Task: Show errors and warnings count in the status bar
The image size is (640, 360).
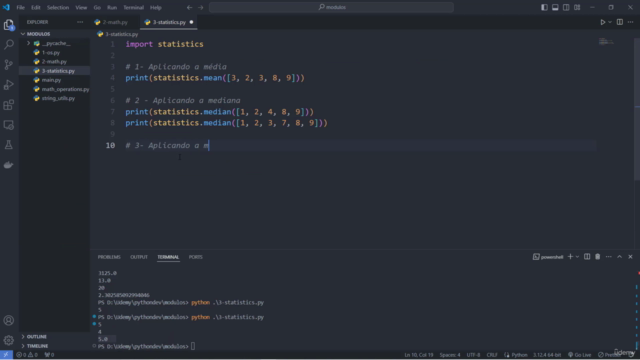Action: [x=27, y=355]
